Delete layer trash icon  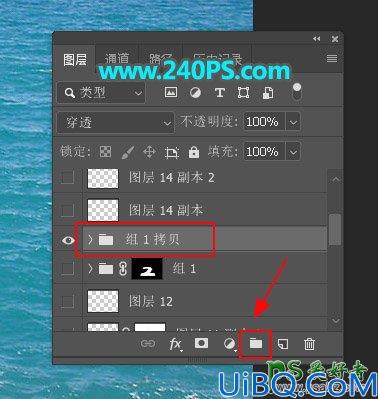coord(309,344)
